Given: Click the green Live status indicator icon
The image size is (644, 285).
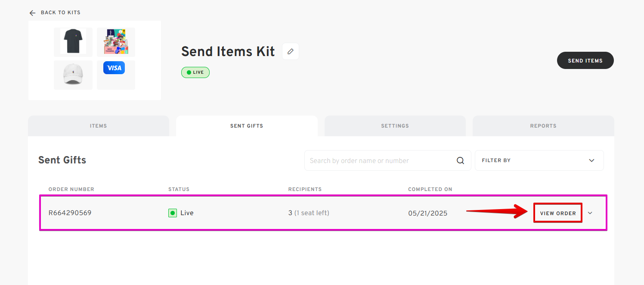Looking at the screenshot, I should click(173, 213).
